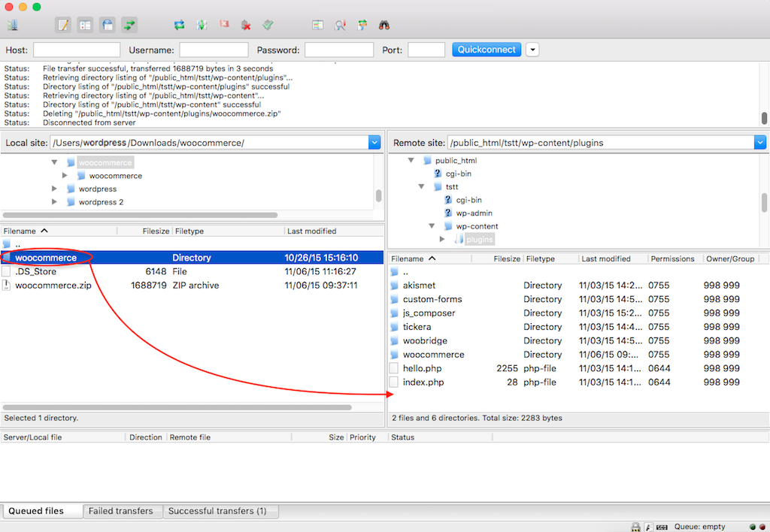Click the folder icon beside public_html
The image size is (770, 532).
[427, 161]
